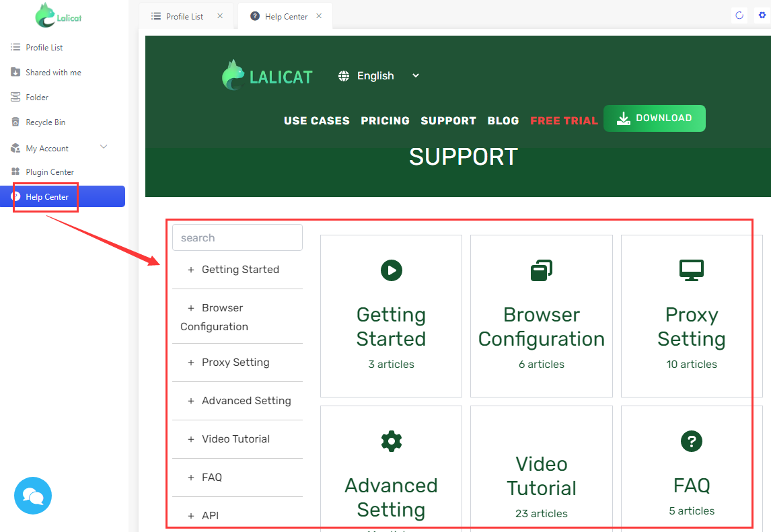This screenshot has height=532, width=771.
Task: Click the list icon on Profile List tab
Action: (156, 16)
